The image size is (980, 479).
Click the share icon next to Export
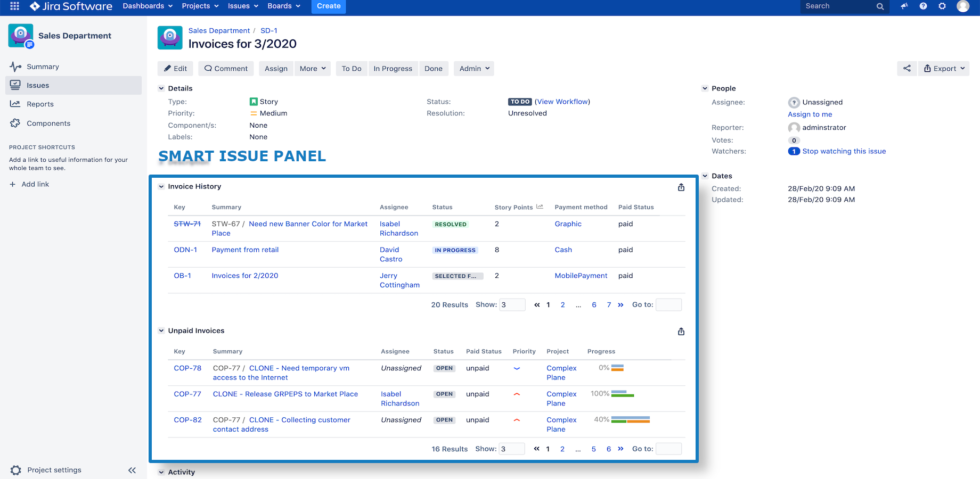[907, 68]
